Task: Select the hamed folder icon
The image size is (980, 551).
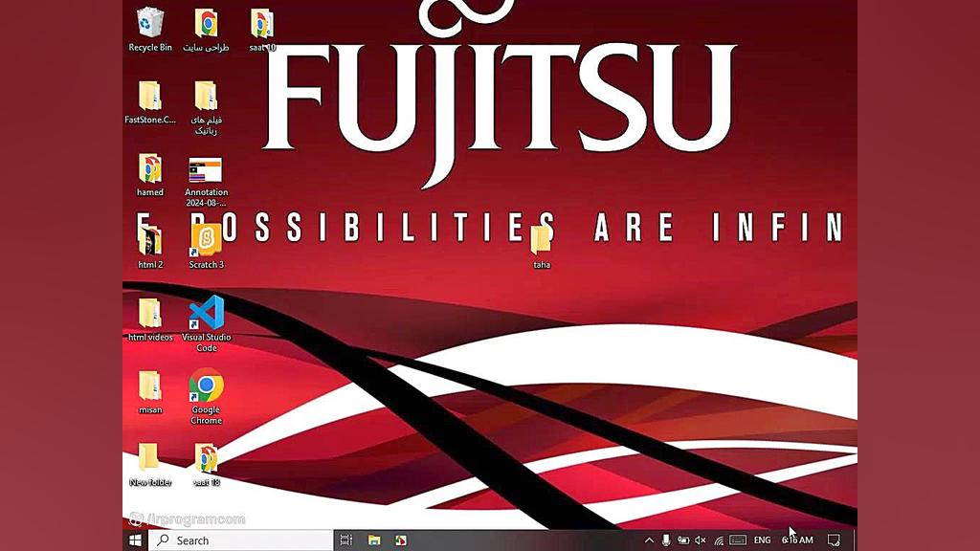Action: pyautogui.click(x=150, y=175)
